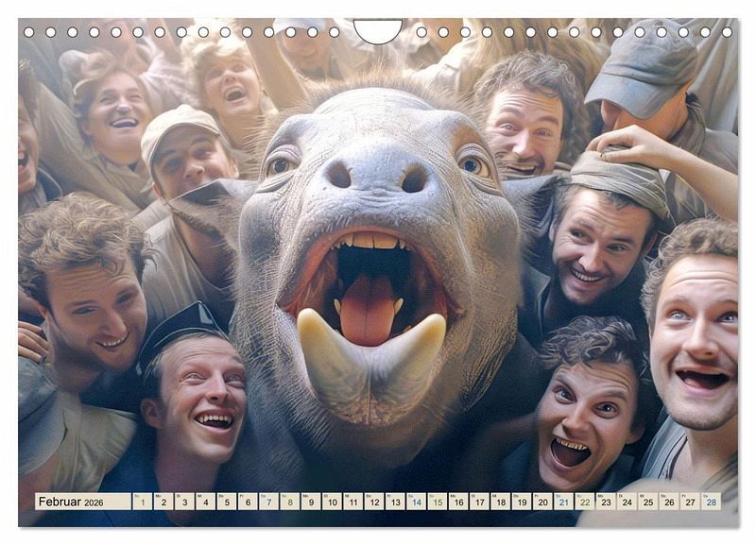This screenshot has height=545, width=756.
Task: Click the date cell for day 8
Action: coord(289,502)
